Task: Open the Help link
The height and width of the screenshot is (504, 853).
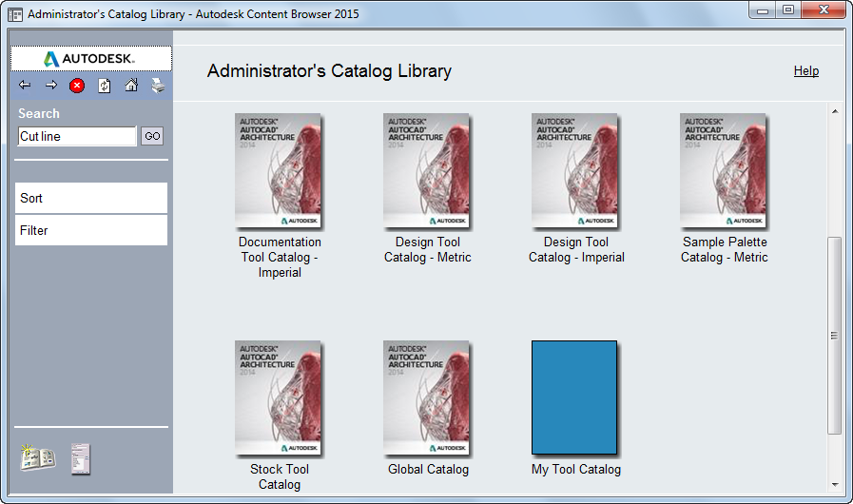Action: pos(806,70)
